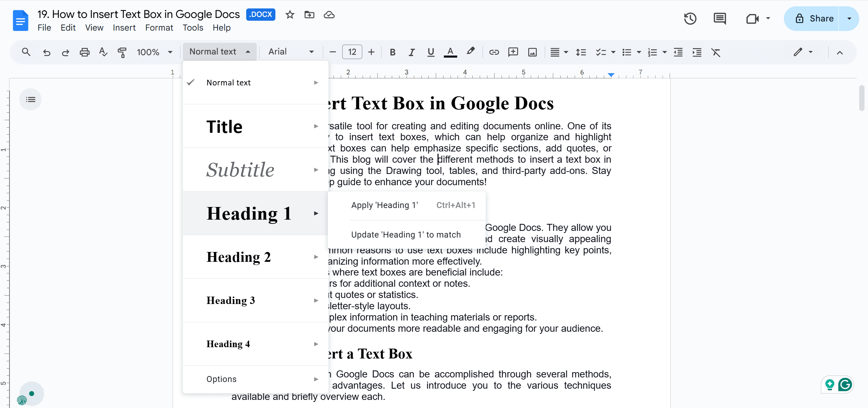Toggle bold formatting

coord(392,52)
